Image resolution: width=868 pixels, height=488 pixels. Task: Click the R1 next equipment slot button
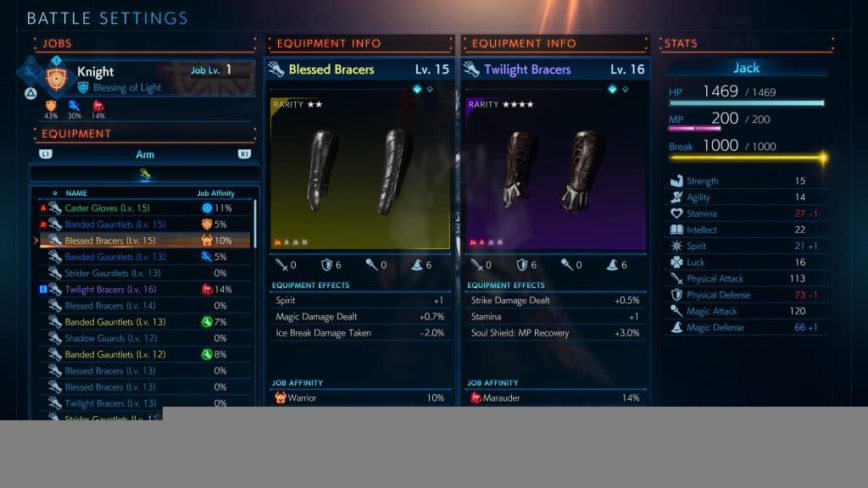pyautogui.click(x=244, y=154)
